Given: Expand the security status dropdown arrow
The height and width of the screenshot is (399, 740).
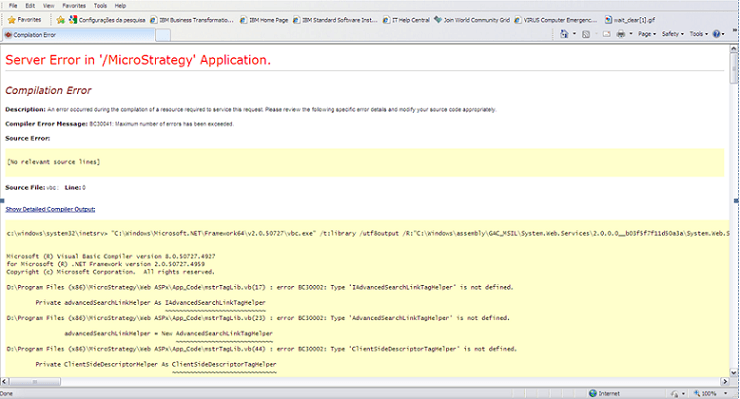Looking at the screenshot, I should pos(683,394).
